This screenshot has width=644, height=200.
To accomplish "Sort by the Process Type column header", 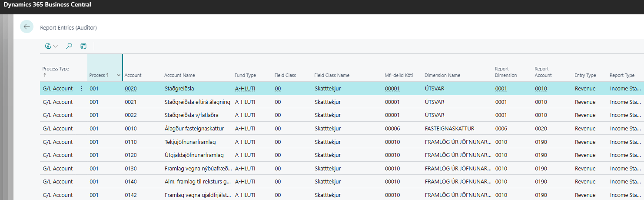I will click(x=56, y=72).
